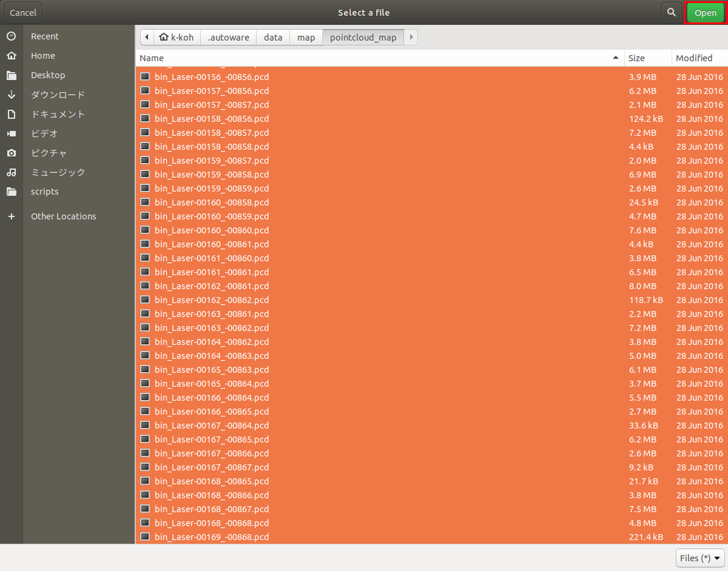
Task: Sort by Name column header
Action: pos(380,58)
